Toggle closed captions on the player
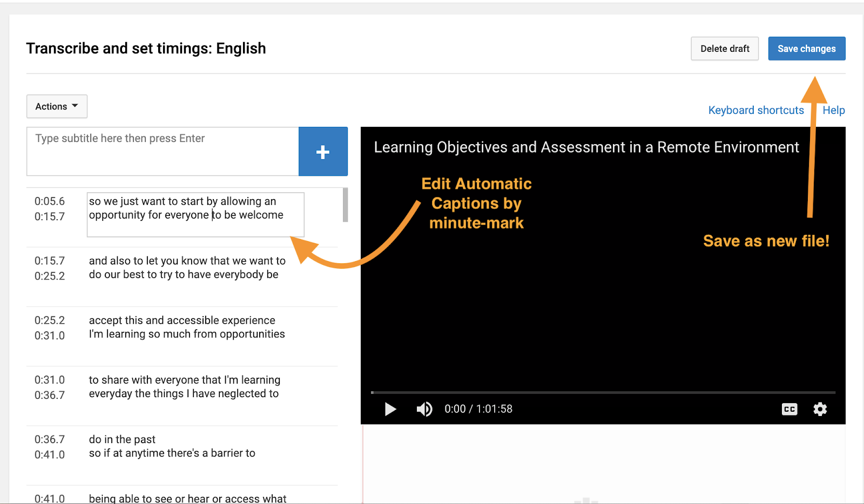 789,409
